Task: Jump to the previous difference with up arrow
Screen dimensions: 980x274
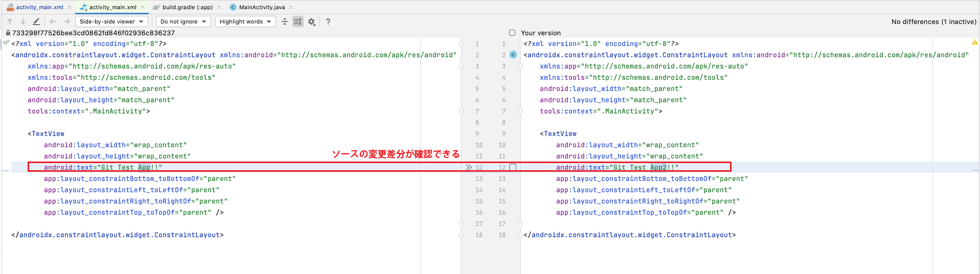Action: (x=10, y=21)
